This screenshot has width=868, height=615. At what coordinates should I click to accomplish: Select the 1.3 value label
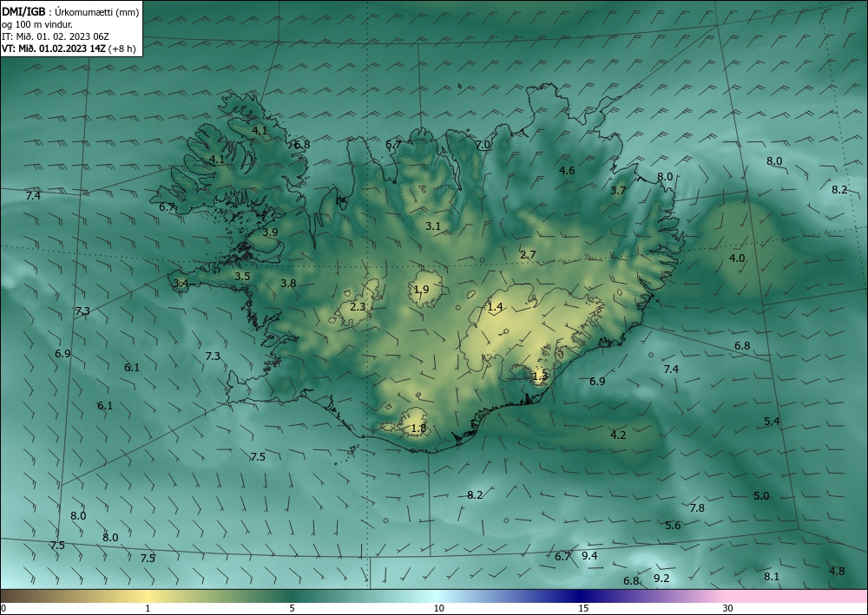[x=540, y=376]
